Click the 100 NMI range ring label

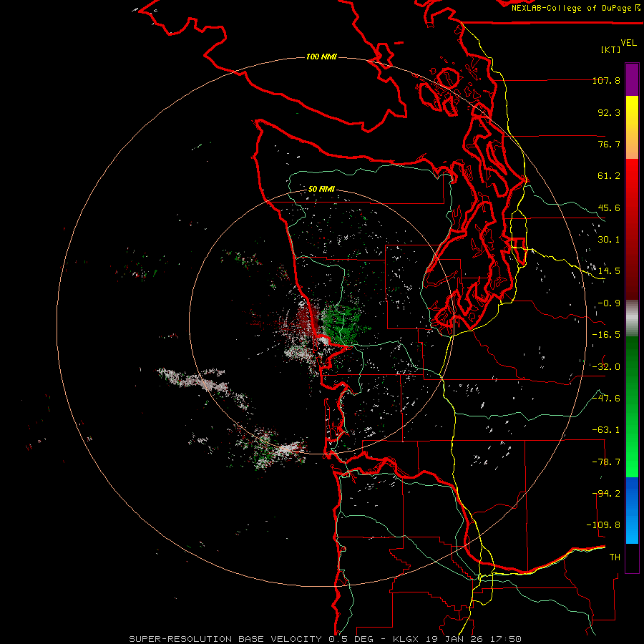click(x=321, y=57)
